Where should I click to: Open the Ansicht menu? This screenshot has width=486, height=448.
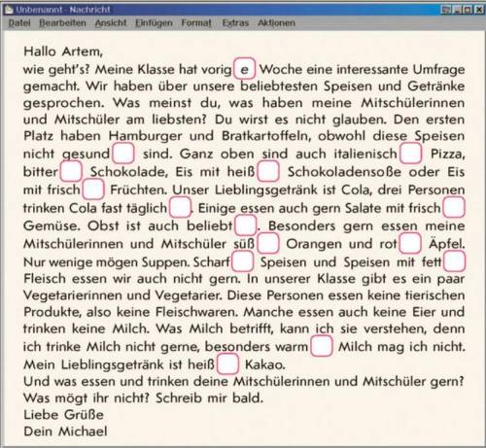click(111, 23)
